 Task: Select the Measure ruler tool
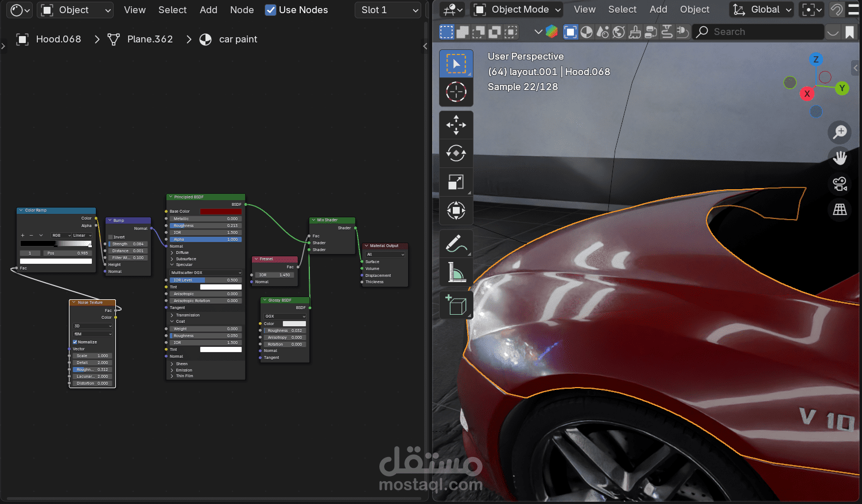click(456, 272)
